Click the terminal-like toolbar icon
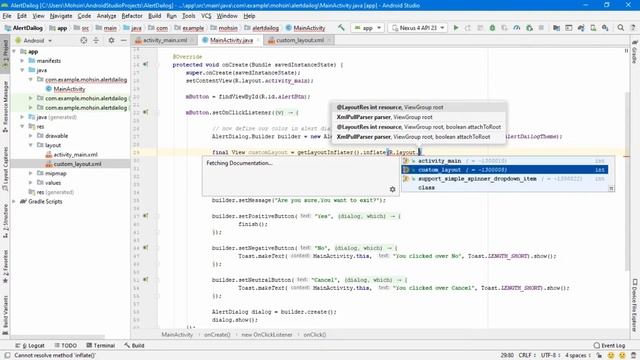The image size is (640, 360). coord(569,28)
